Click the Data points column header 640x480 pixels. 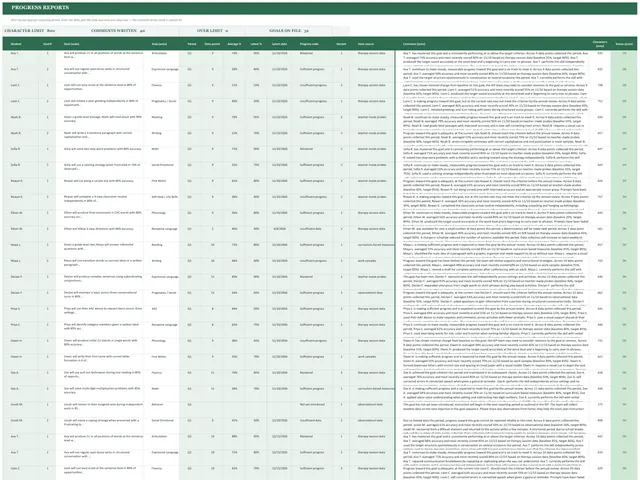(212, 44)
